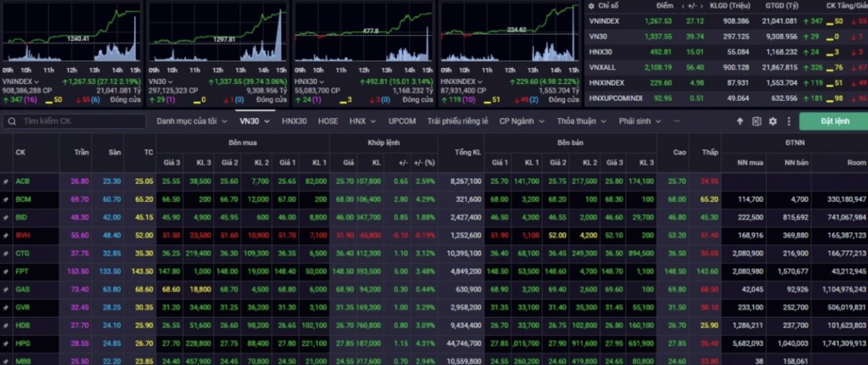Pin the FPT row
The image size is (868, 365).
[x=6, y=271]
